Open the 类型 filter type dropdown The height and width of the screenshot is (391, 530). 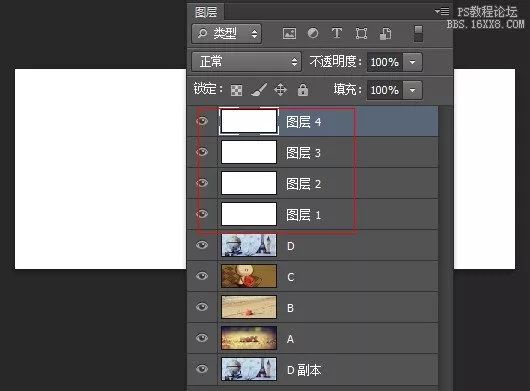[x=226, y=33]
